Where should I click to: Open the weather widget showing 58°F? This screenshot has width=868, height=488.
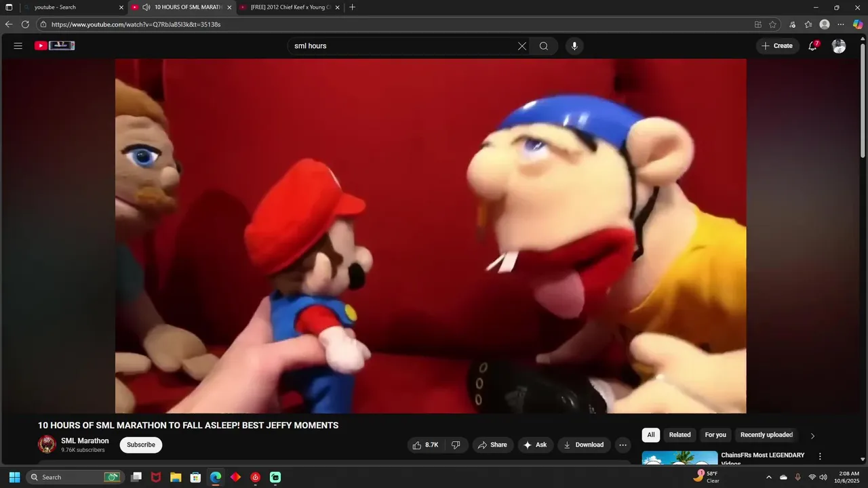(706, 477)
